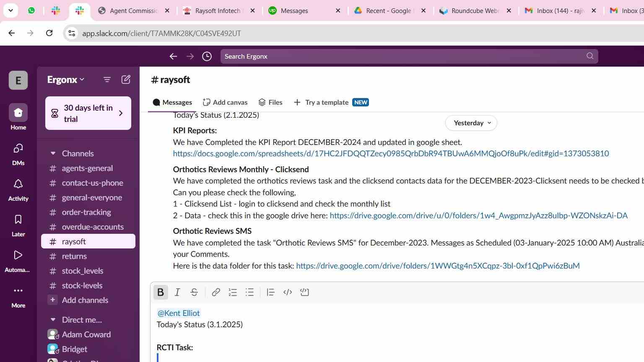Open the Yesterday date dropdown

pyautogui.click(x=471, y=123)
